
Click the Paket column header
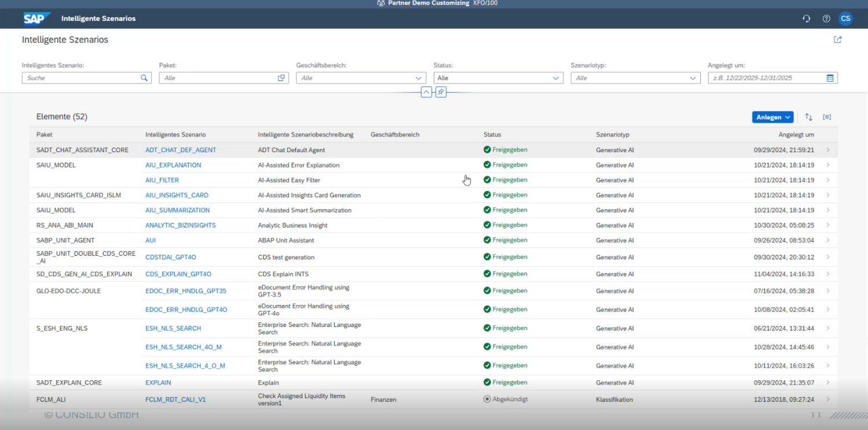click(x=45, y=135)
